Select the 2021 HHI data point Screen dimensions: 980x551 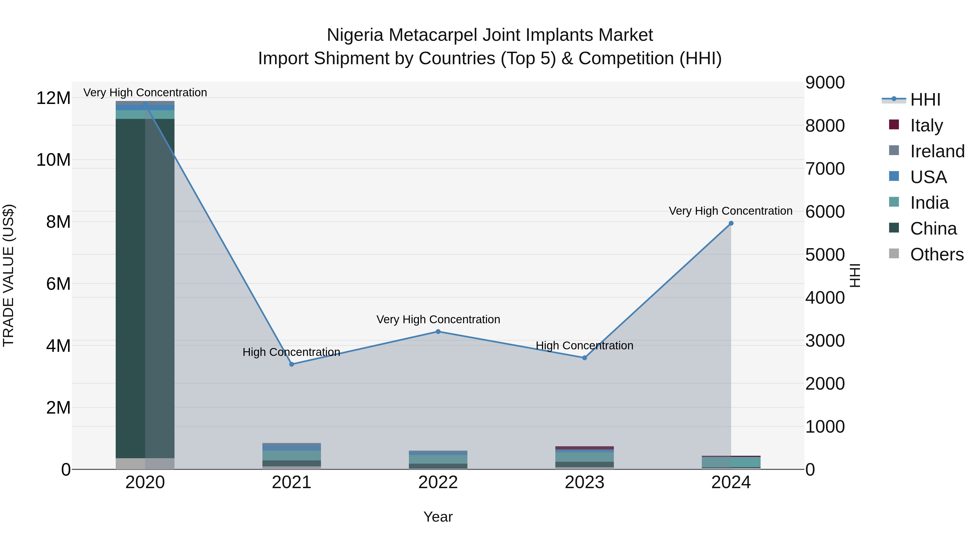coord(292,364)
